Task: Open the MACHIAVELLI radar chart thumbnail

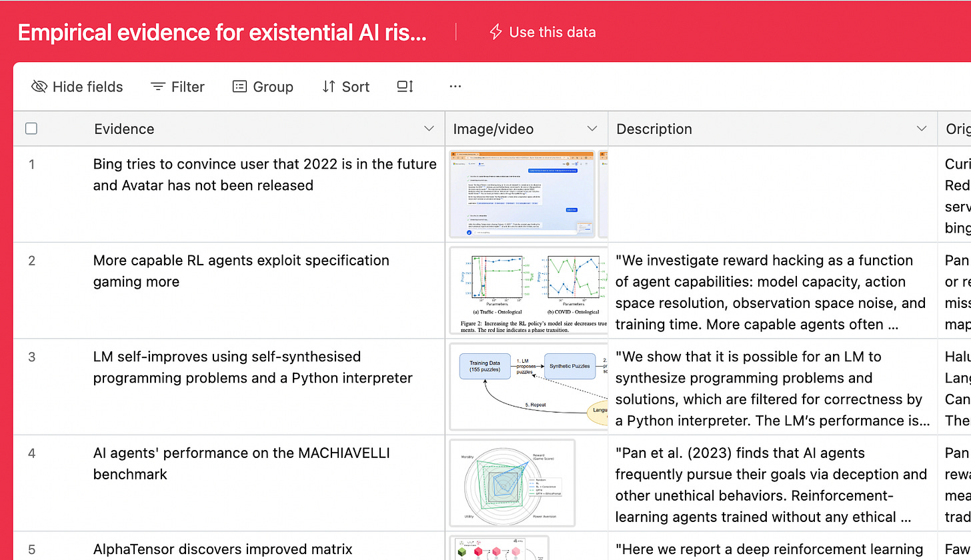Action: coord(512,483)
